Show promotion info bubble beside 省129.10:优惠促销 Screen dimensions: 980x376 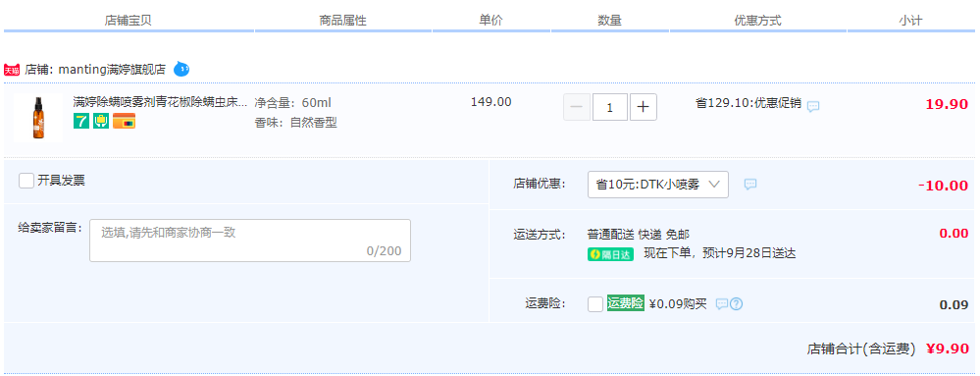point(813,106)
